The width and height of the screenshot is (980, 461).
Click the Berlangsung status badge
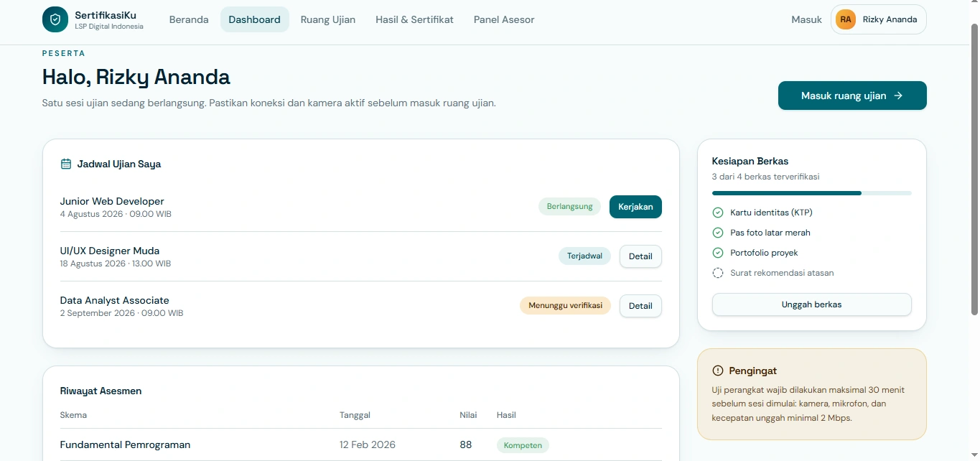[x=570, y=207]
